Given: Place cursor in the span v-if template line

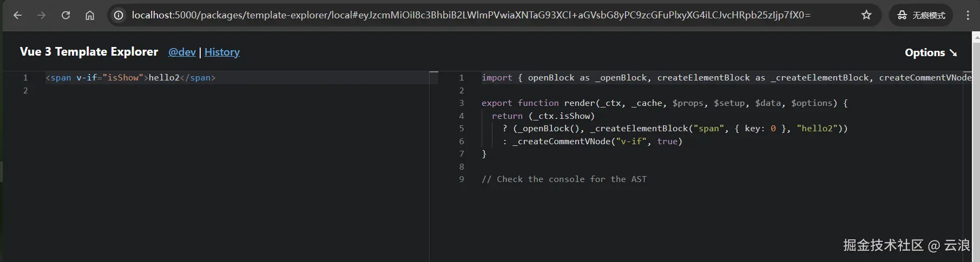Looking at the screenshot, I should coord(130,78).
